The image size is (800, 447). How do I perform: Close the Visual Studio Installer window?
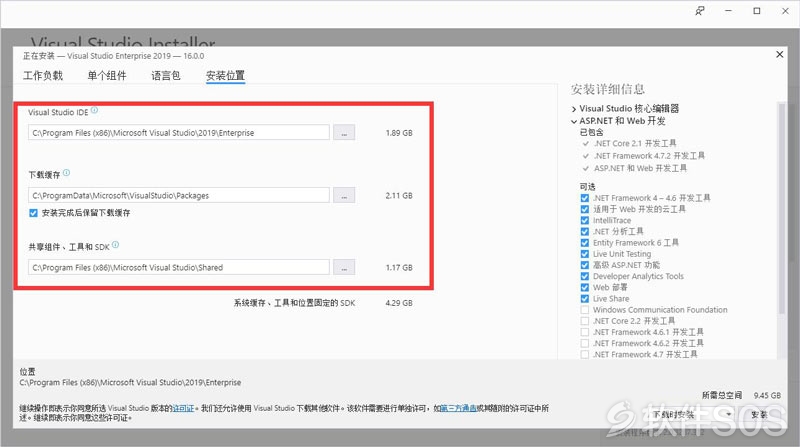coord(785,11)
